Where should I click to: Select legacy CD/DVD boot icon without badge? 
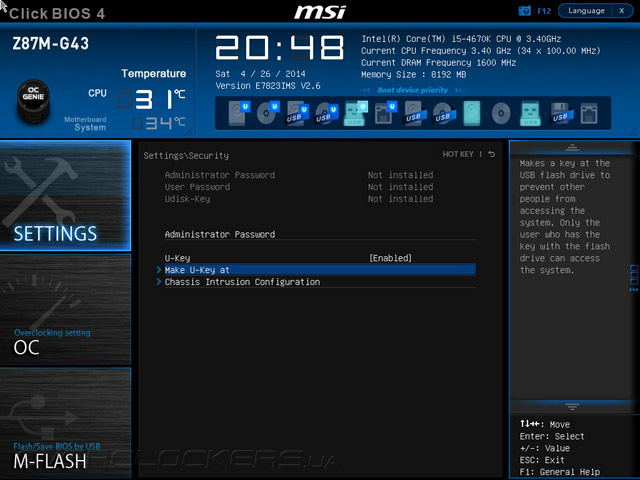[x=501, y=113]
